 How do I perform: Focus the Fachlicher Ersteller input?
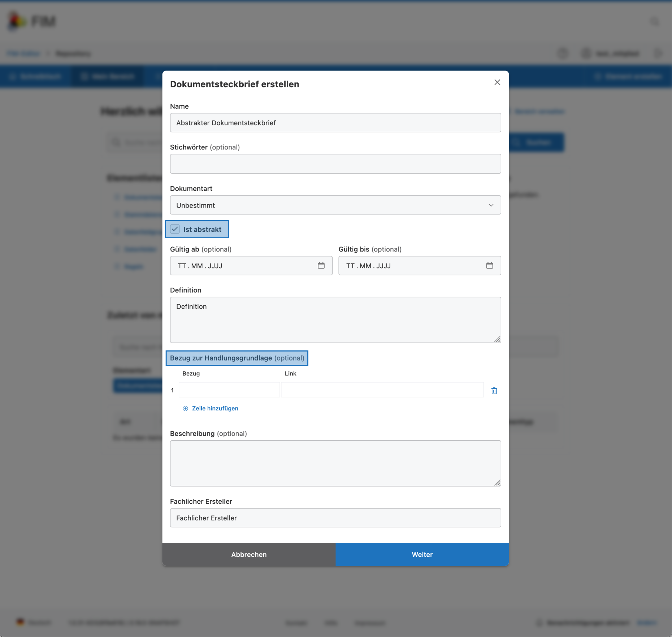pyautogui.click(x=335, y=518)
